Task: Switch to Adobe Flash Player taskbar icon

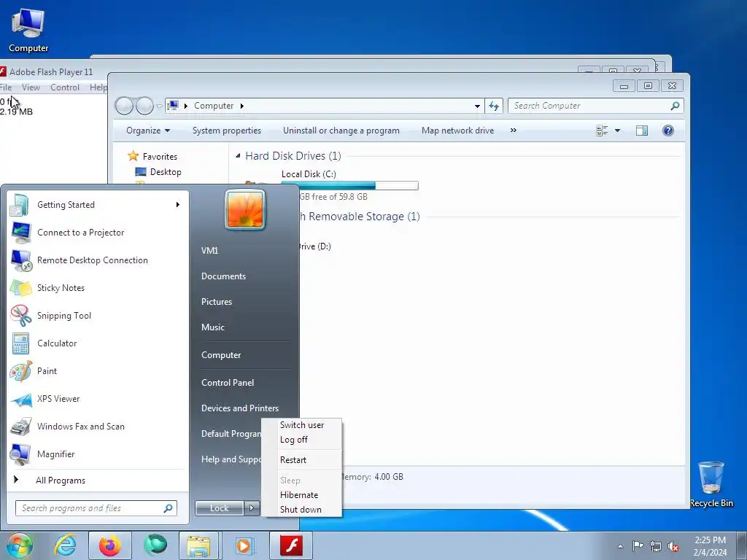Action: click(291, 545)
